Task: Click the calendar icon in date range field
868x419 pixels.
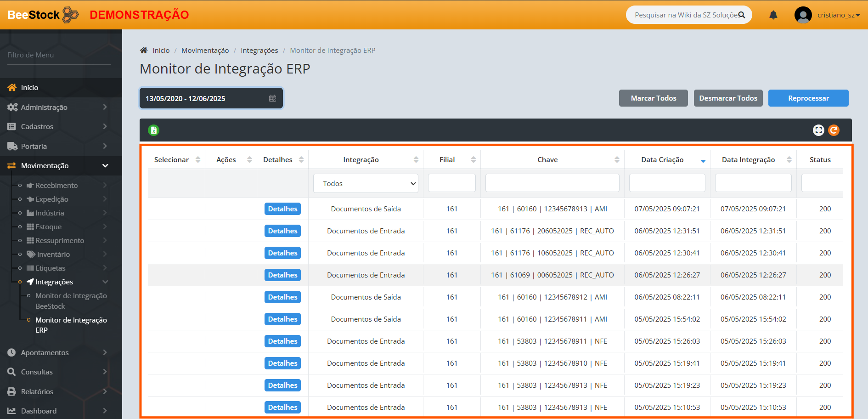Action: [272, 98]
